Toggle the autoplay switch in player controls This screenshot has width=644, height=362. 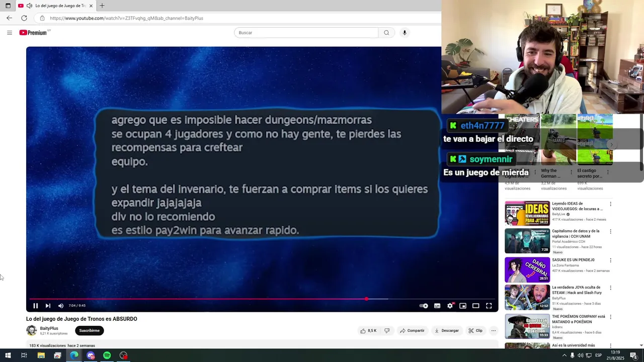click(x=424, y=306)
